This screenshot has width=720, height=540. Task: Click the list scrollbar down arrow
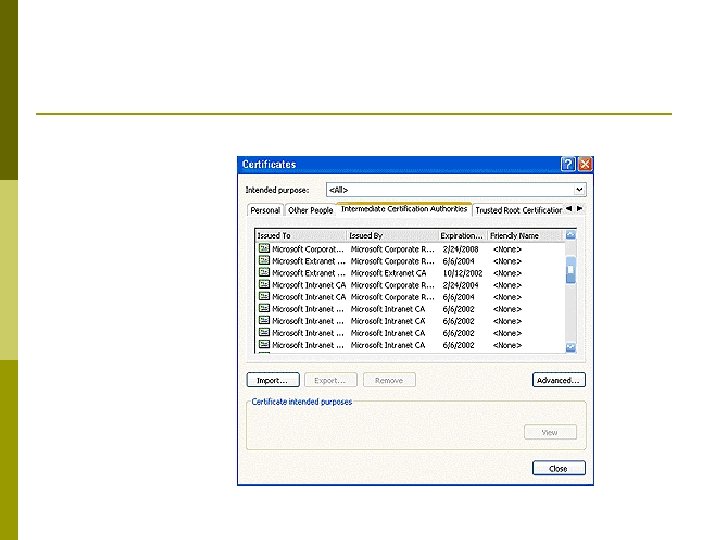click(570, 347)
